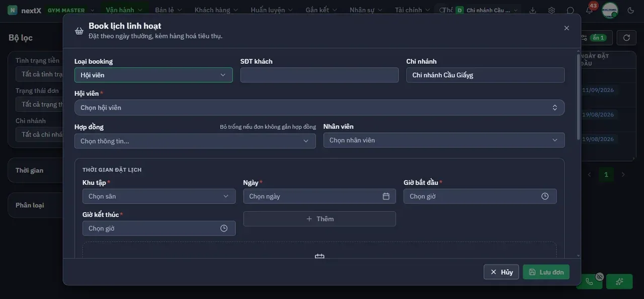Click basket icon in dialog header
This screenshot has height=299, width=644.
click(x=79, y=31)
